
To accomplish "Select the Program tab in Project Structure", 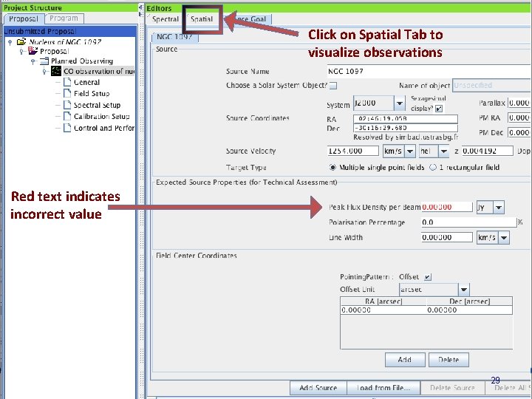I will point(64,18).
